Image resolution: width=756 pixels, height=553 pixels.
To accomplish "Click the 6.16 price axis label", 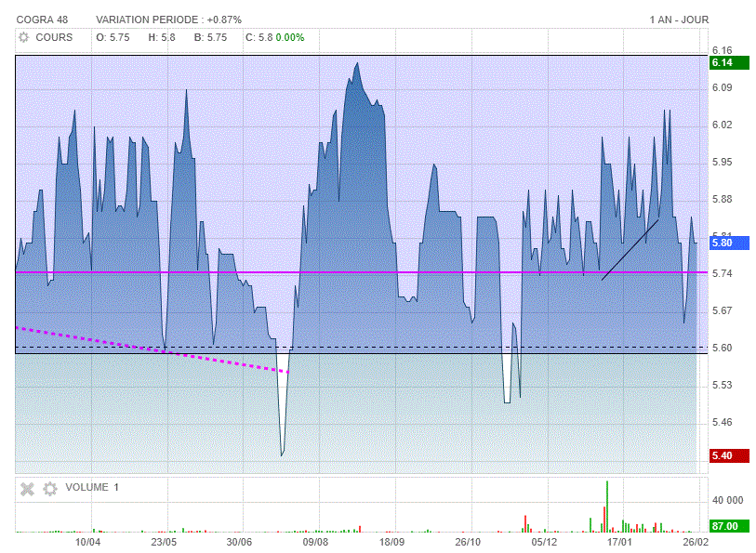I will tap(722, 50).
